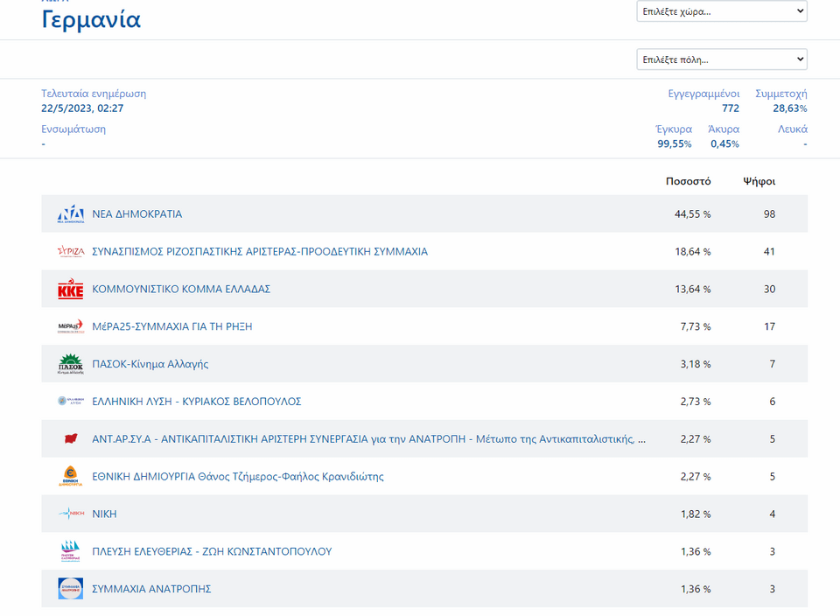Open the ΝΙΚΗ party name link
This screenshot has width=840, height=616.
coord(104,514)
